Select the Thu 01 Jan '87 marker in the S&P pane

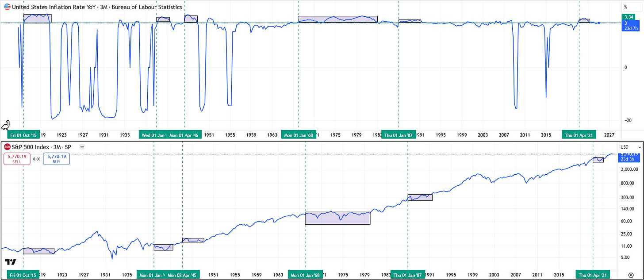point(408,274)
